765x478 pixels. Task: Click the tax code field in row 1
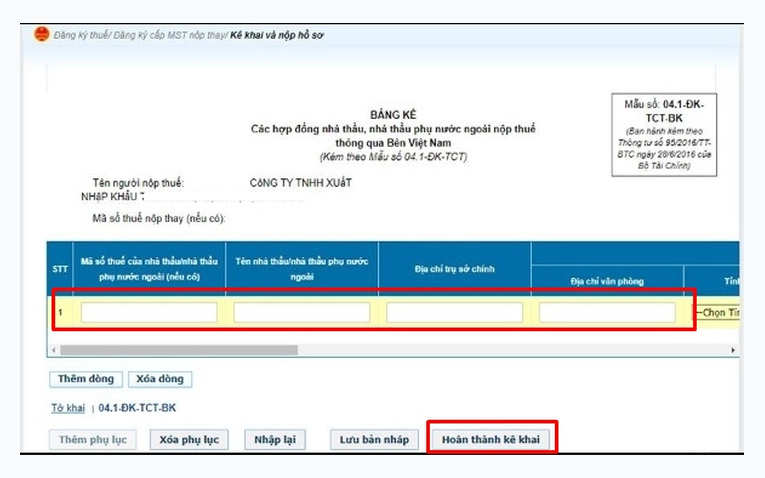pos(149,312)
